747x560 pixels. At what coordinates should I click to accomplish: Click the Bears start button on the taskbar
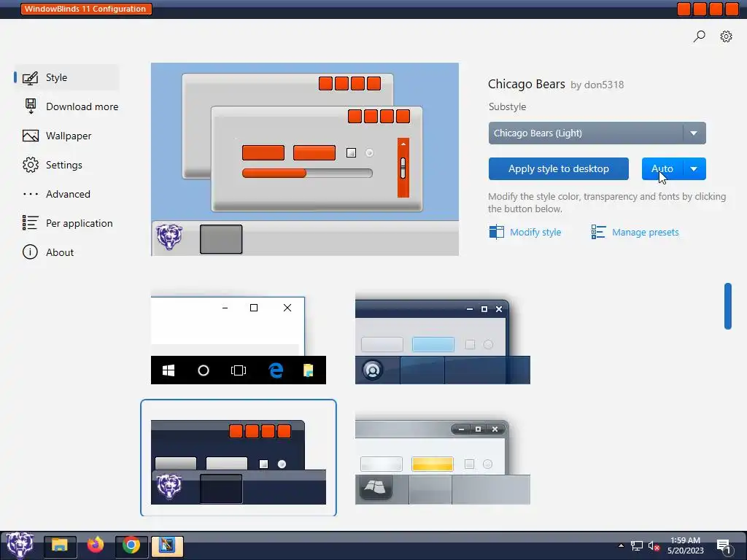point(20,545)
